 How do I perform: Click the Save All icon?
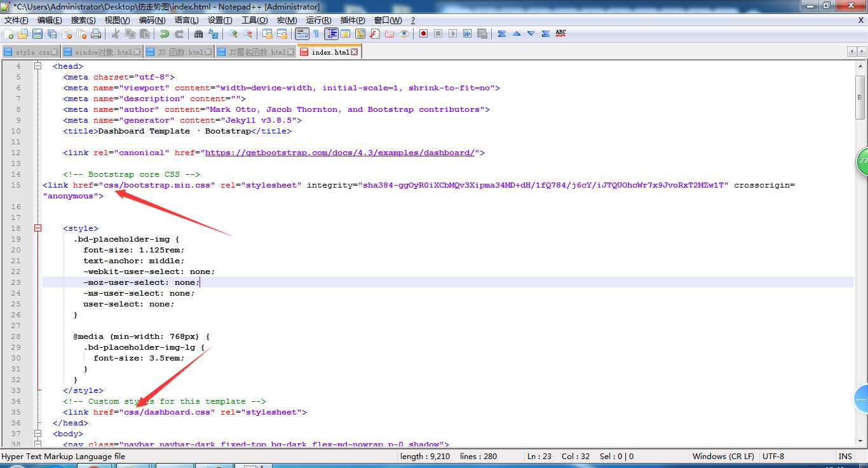[52, 34]
